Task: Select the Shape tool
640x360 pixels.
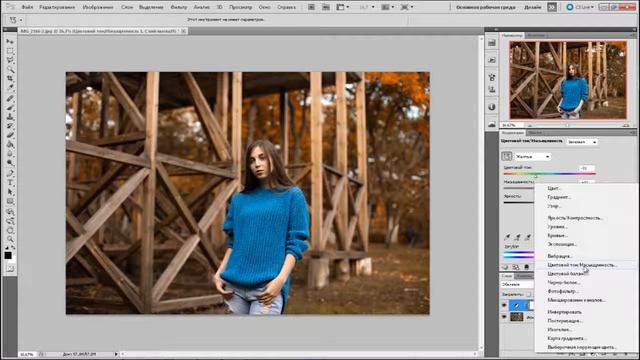Action: pyautogui.click(x=10, y=201)
